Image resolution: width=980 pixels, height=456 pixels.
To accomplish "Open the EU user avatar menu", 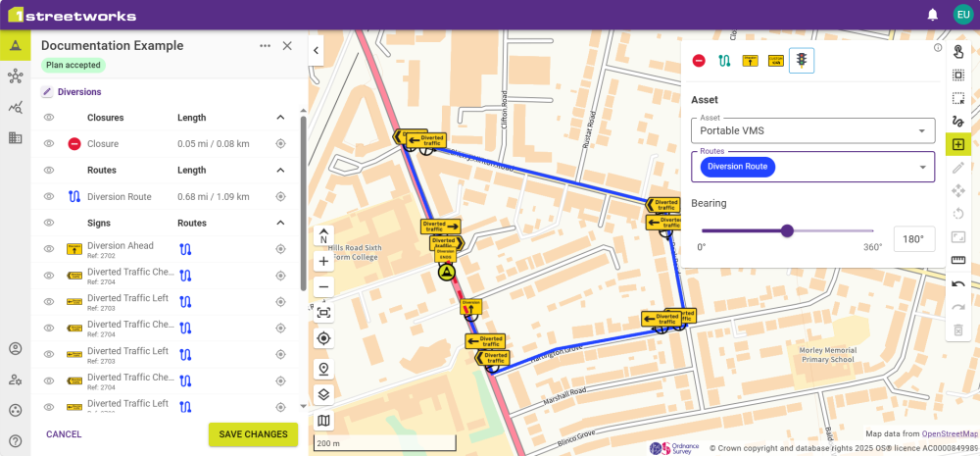I will click(963, 15).
